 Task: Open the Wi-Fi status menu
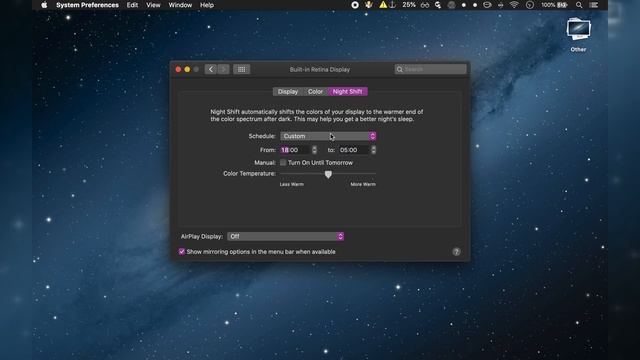click(x=514, y=5)
